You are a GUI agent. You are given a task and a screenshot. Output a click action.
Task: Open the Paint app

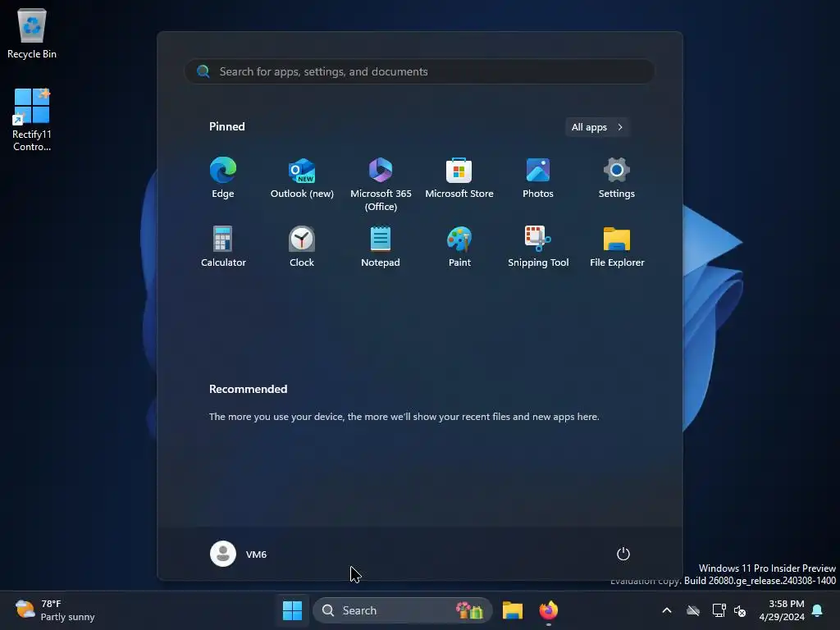(x=459, y=246)
